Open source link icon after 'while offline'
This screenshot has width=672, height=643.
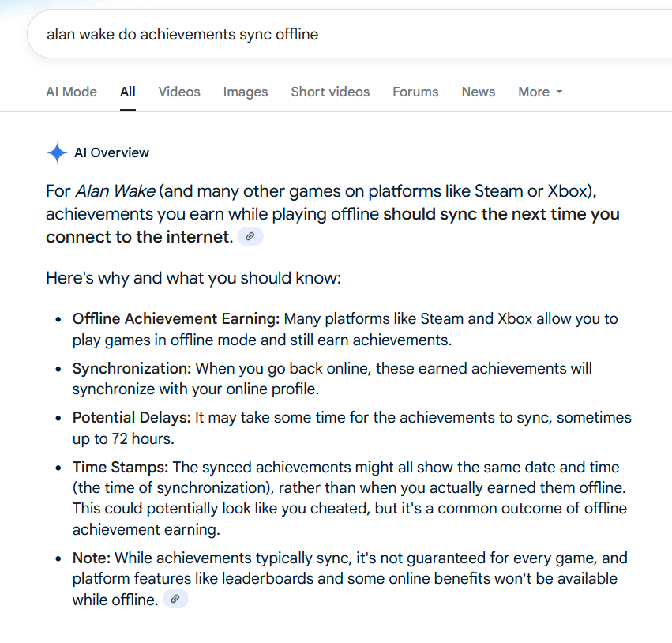175,599
